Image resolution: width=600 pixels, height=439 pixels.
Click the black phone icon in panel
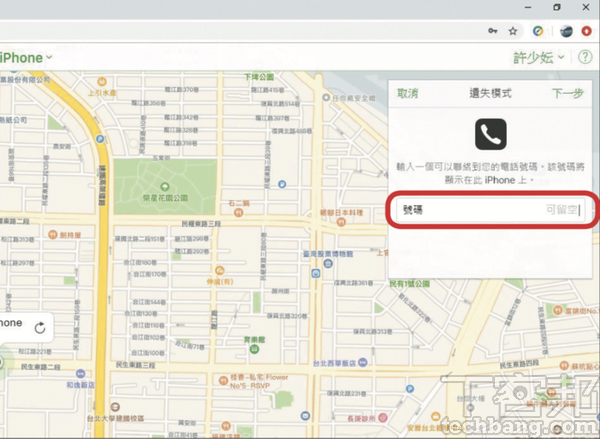point(491,134)
